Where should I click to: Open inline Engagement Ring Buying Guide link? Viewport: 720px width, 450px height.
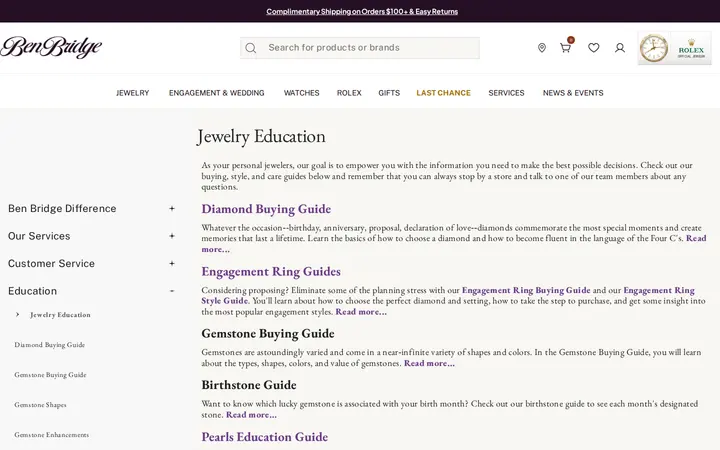(526, 290)
